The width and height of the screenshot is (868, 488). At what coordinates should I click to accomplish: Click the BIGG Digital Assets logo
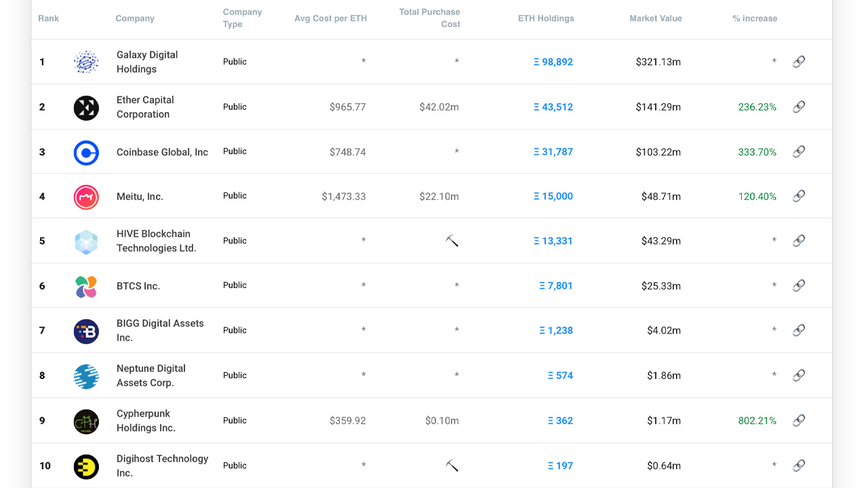86,331
